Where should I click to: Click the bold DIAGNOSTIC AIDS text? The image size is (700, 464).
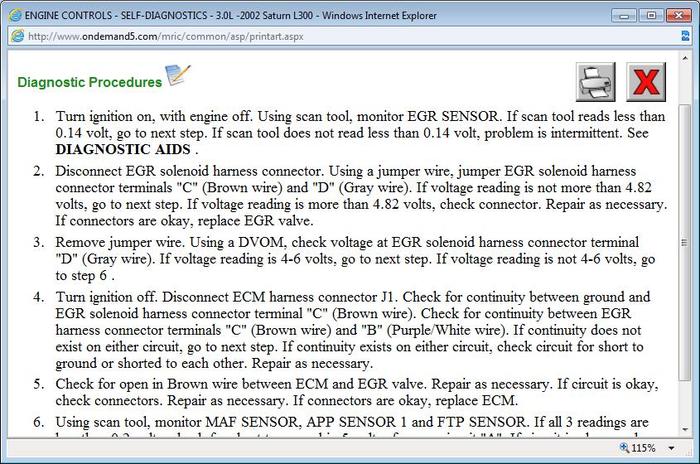pos(123,149)
